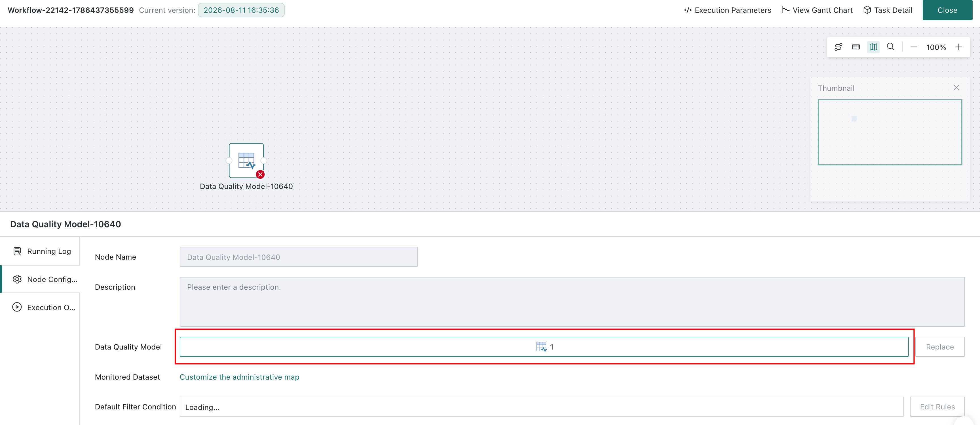Open the Customize the administrative map link
This screenshot has height=425, width=980.
tap(239, 377)
